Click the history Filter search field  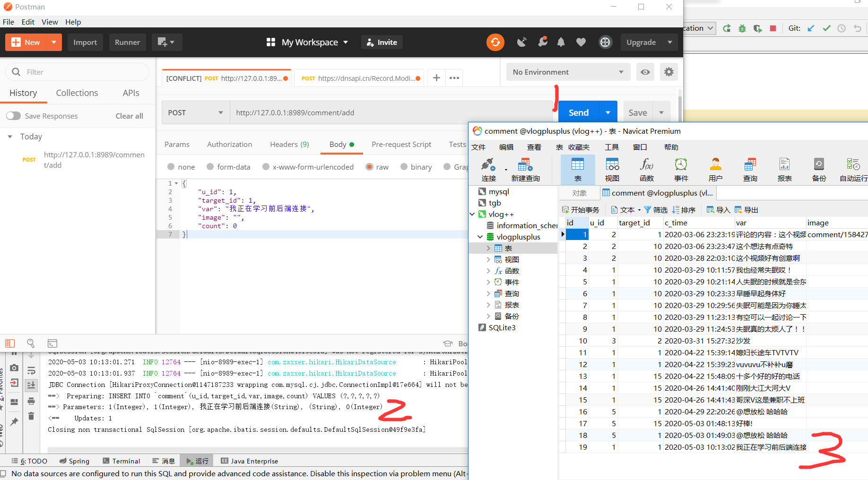tap(78, 72)
